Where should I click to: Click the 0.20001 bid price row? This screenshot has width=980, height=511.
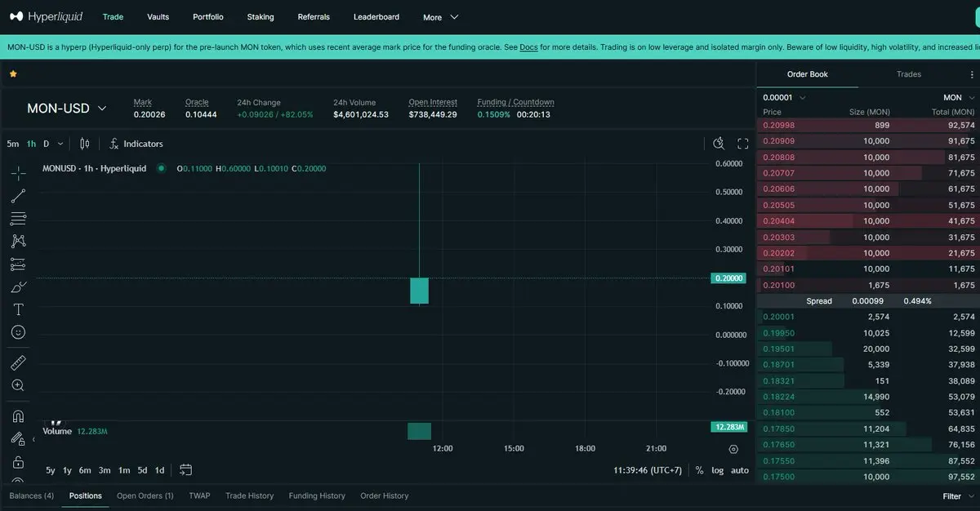pos(868,317)
